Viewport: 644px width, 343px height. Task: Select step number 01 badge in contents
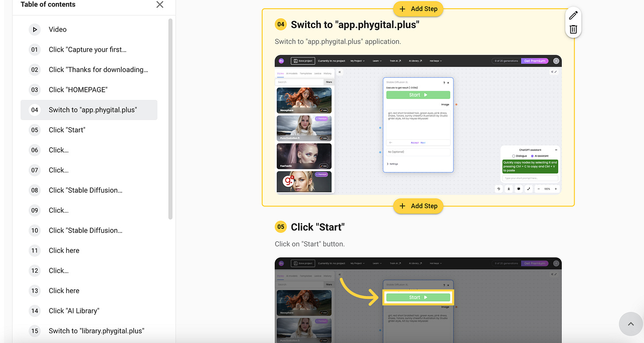point(34,50)
